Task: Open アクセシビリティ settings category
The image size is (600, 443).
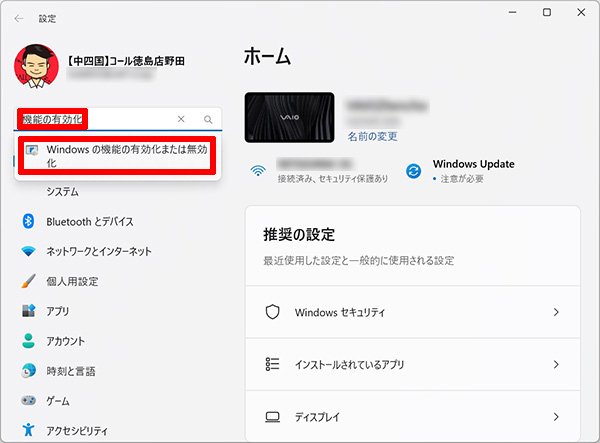Action: click(77, 431)
